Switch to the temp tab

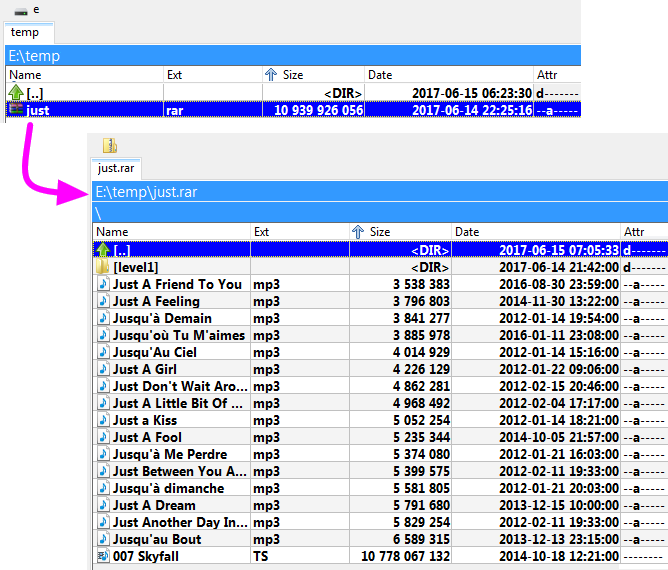[25, 32]
